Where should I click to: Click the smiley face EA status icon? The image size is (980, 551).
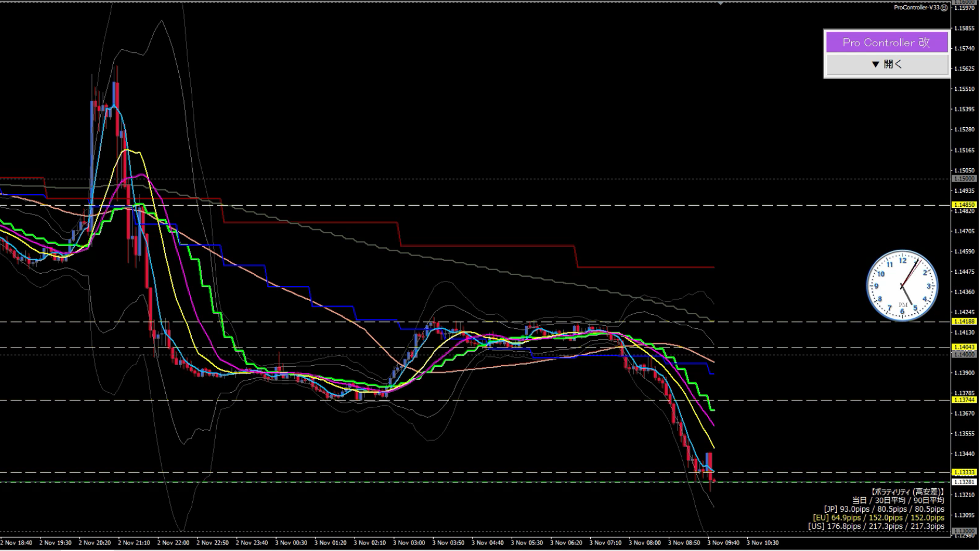point(944,8)
